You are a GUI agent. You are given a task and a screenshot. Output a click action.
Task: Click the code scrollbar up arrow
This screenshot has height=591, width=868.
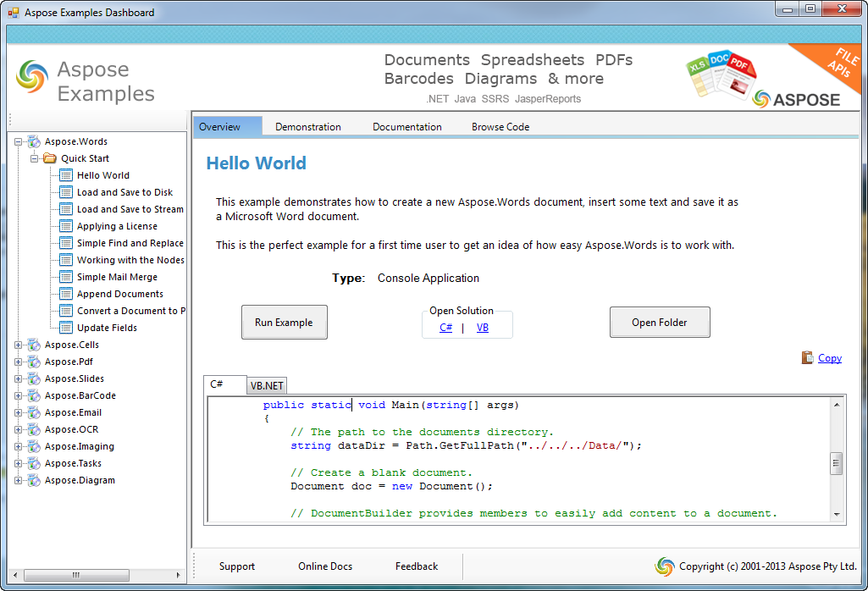(837, 405)
